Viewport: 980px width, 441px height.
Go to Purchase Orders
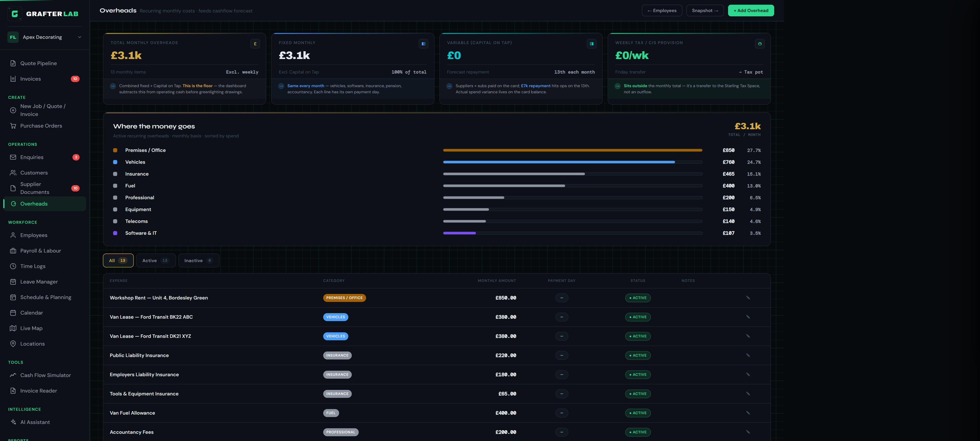click(45, 126)
